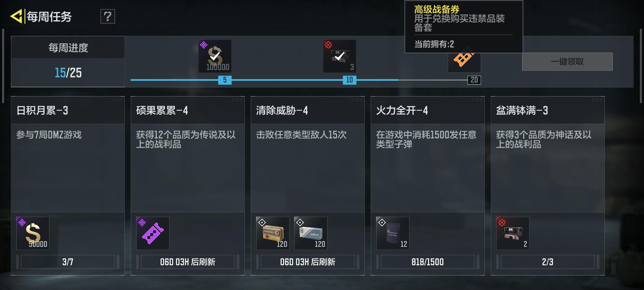Select the claimed supply crate reward at milestone 10

coord(339,56)
